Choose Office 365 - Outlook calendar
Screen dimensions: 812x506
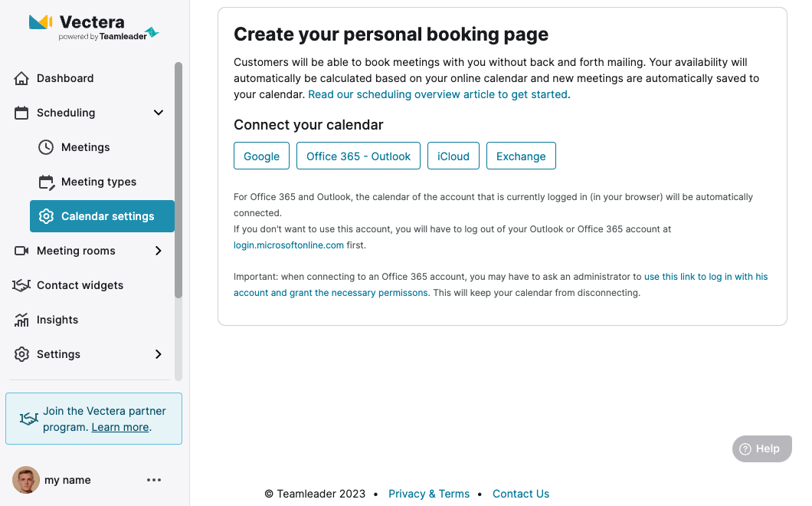point(359,156)
